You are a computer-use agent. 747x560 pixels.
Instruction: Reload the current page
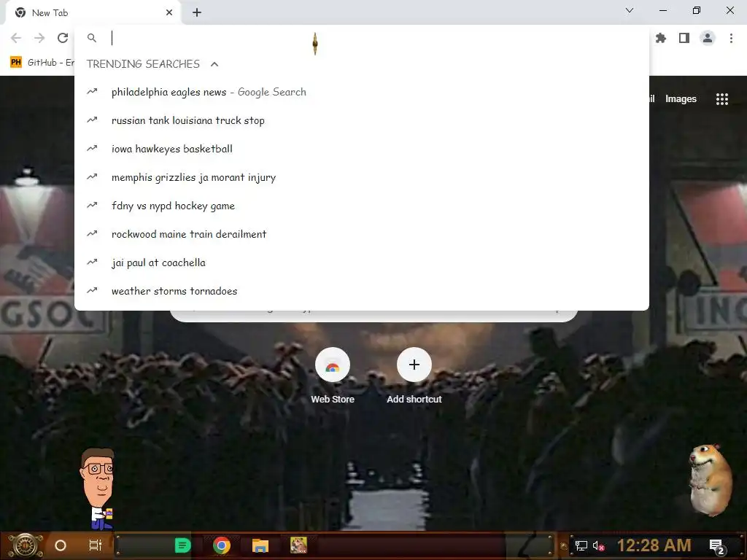pyautogui.click(x=63, y=38)
